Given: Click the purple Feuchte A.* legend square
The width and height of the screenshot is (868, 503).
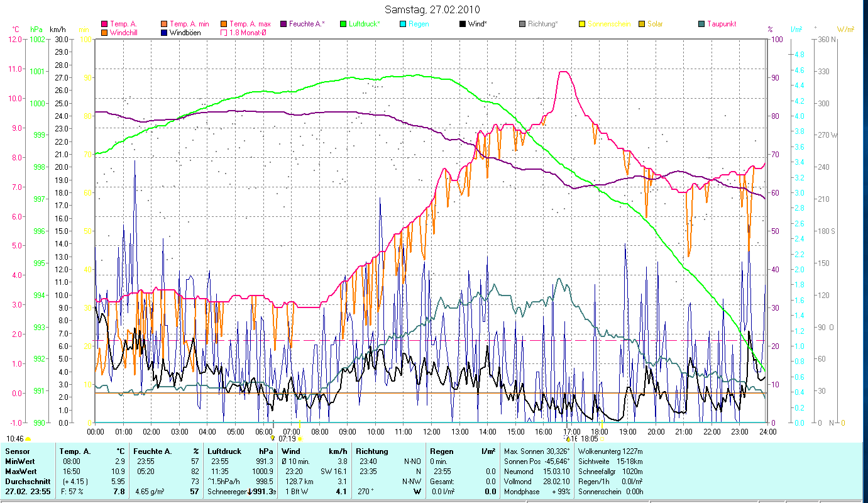Looking at the screenshot, I should (283, 25).
